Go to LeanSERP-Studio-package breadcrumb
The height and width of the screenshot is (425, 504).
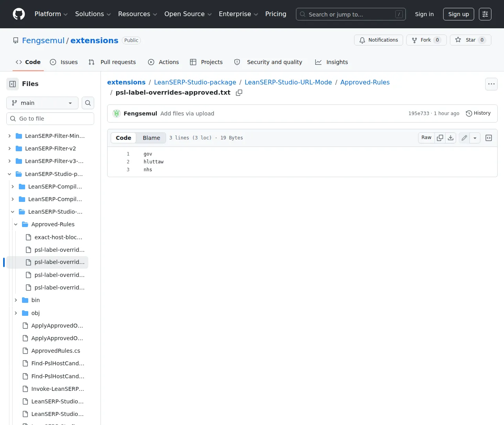click(195, 82)
